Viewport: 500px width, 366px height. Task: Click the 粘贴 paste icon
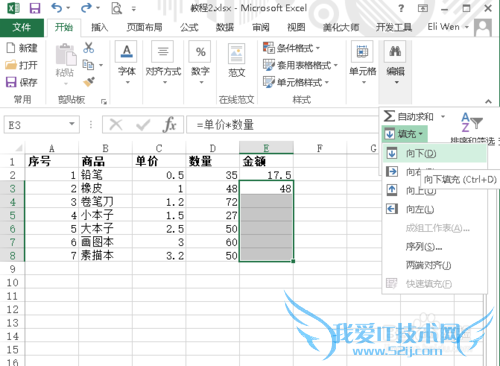(65, 55)
